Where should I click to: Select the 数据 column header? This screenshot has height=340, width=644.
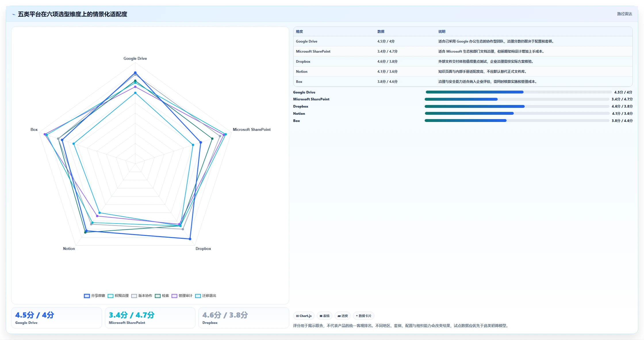pyautogui.click(x=381, y=32)
